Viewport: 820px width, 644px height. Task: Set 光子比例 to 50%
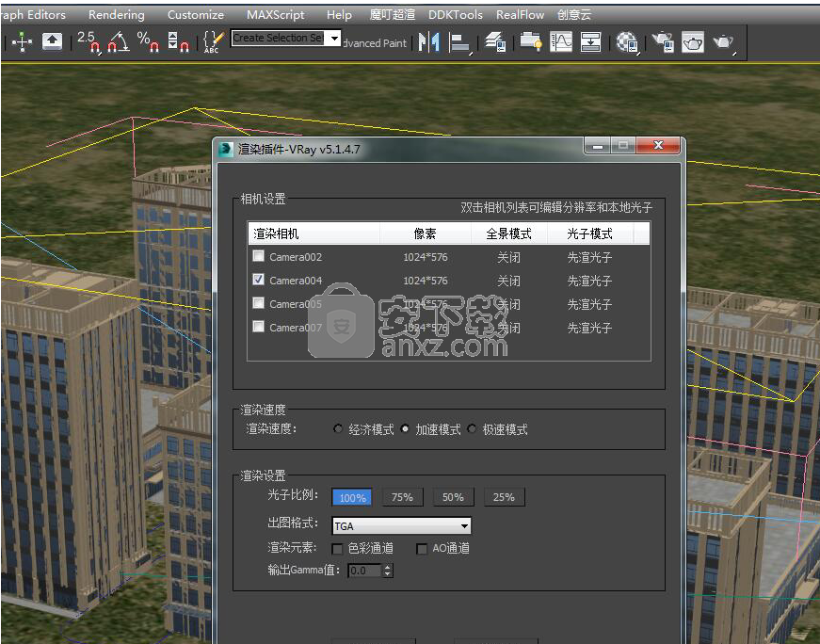click(x=453, y=497)
